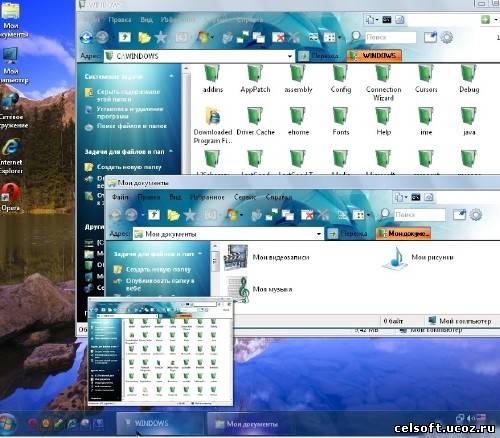
Task: Click the Переход button in Мои документы window
Action: [x=348, y=234]
